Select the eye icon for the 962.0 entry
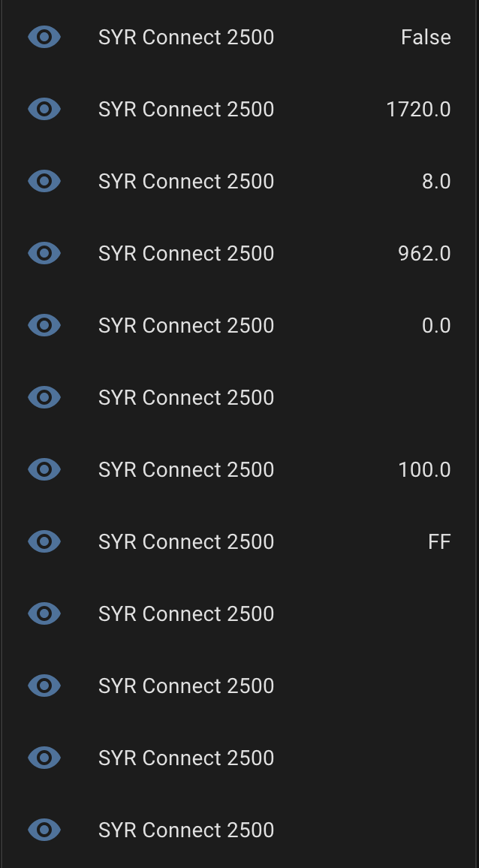This screenshot has width=479, height=868. (x=44, y=253)
